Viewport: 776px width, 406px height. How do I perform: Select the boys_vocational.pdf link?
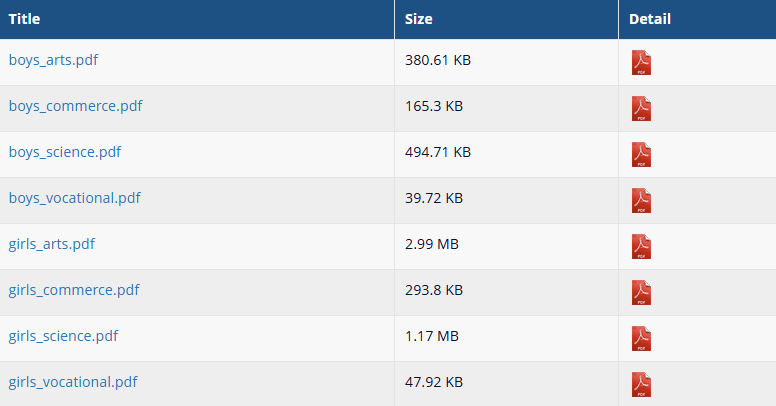coord(75,199)
